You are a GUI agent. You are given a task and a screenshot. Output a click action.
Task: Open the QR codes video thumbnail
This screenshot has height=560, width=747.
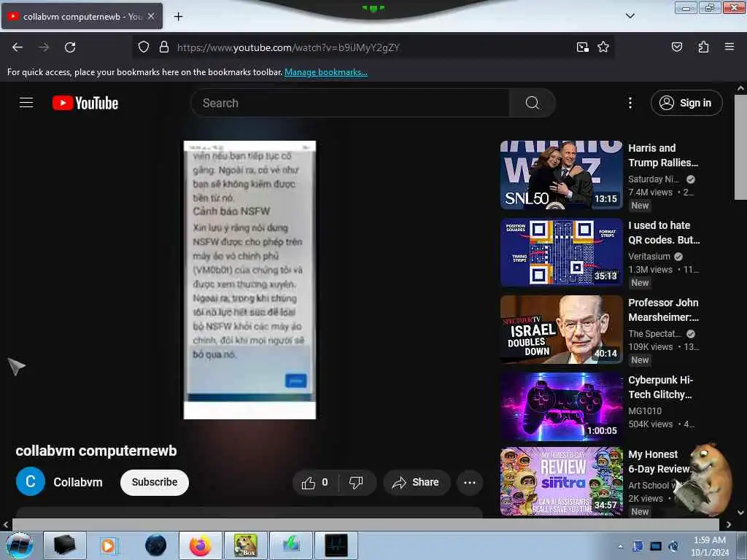tap(562, 252)
